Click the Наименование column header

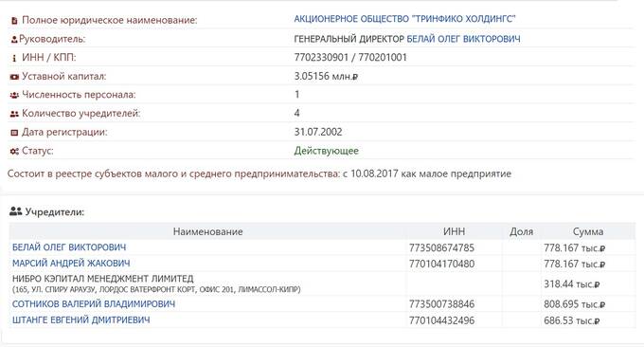pos(207,231)
